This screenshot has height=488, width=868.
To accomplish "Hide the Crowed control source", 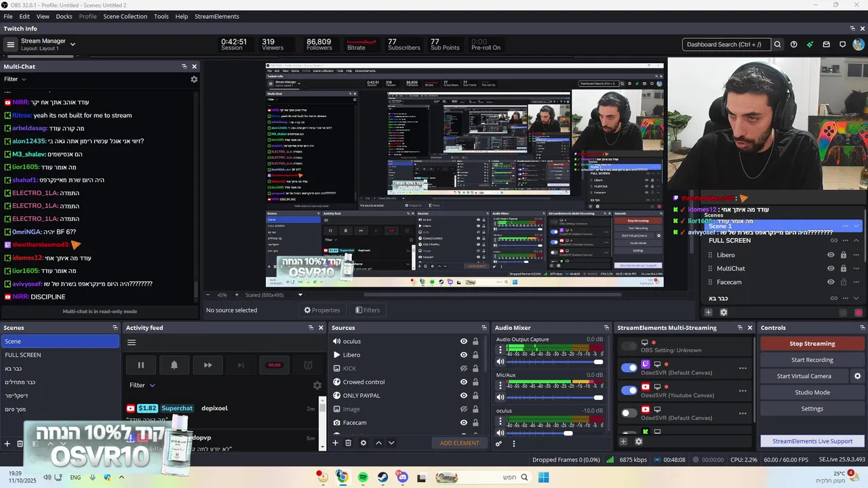I will (x=464, y=382).
